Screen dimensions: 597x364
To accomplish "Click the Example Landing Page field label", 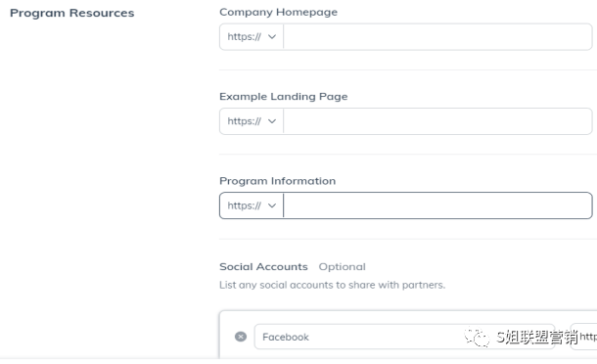I will (x=283, y=97).
